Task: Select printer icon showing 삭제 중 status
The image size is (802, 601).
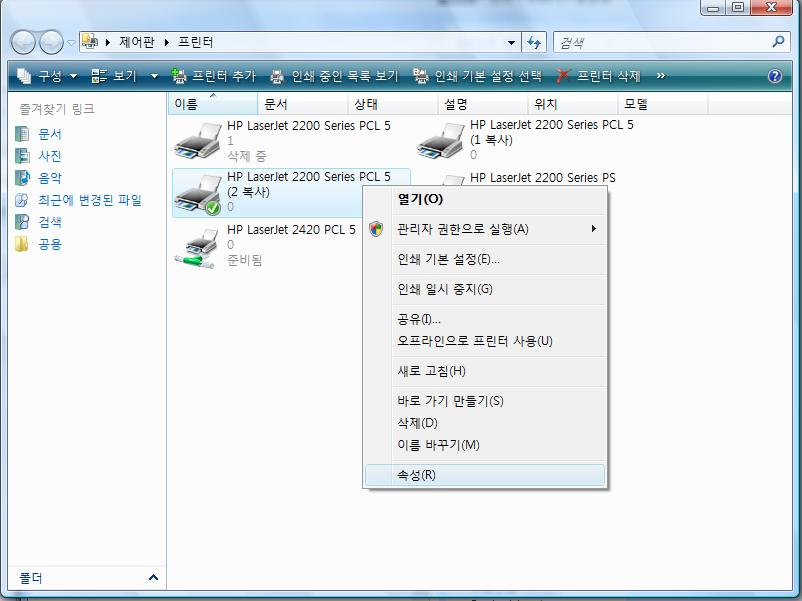Action: click(x=197, y=141)
